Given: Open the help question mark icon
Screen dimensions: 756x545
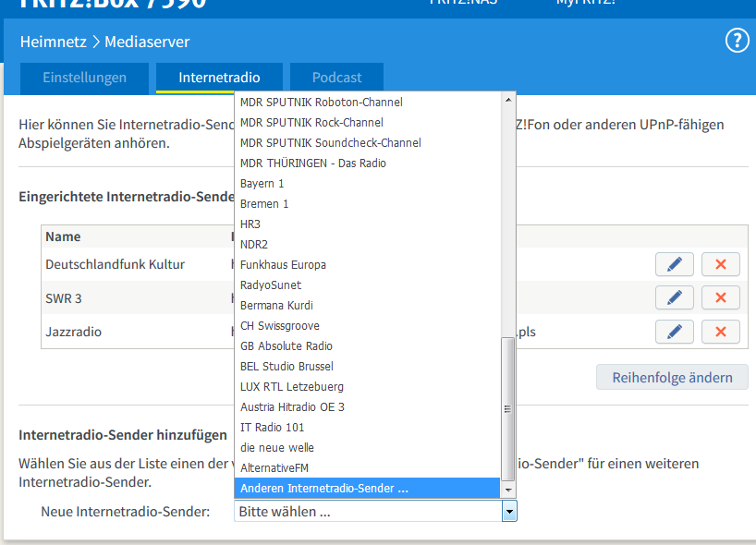Looking at the screenshot, I should point(738,42).
